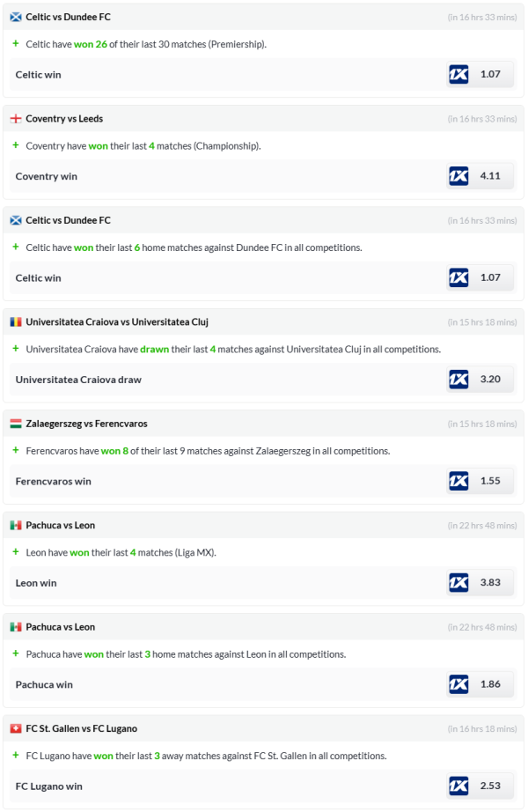Image resolution: width=528 pixels, height=812 pixels.
Task: Select the Coventry win odds 4.11
Action: [x=490, y=176]
